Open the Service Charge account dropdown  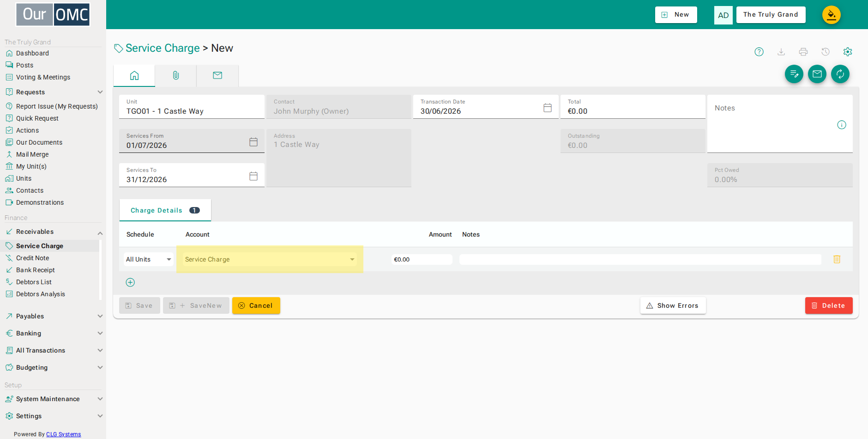point(270,259)
